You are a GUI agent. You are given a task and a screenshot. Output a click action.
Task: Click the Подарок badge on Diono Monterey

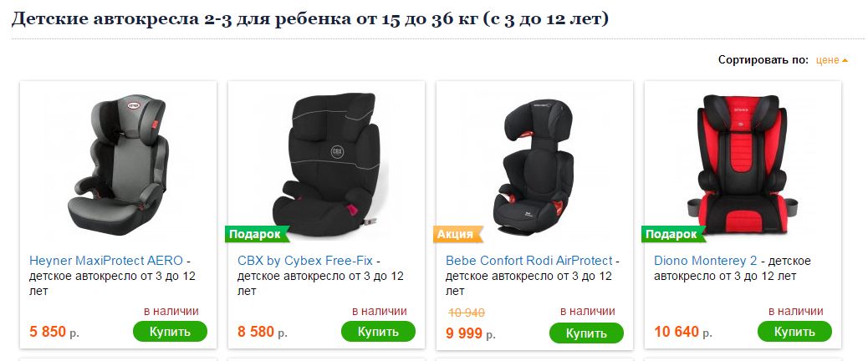[674, 235]
